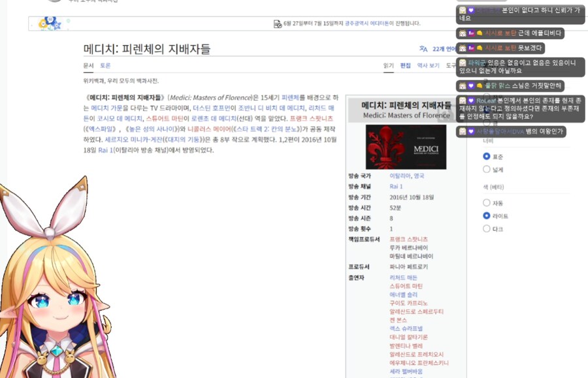
Task: Open the 더스틴 호프먼 link
Action: [212, 108]
